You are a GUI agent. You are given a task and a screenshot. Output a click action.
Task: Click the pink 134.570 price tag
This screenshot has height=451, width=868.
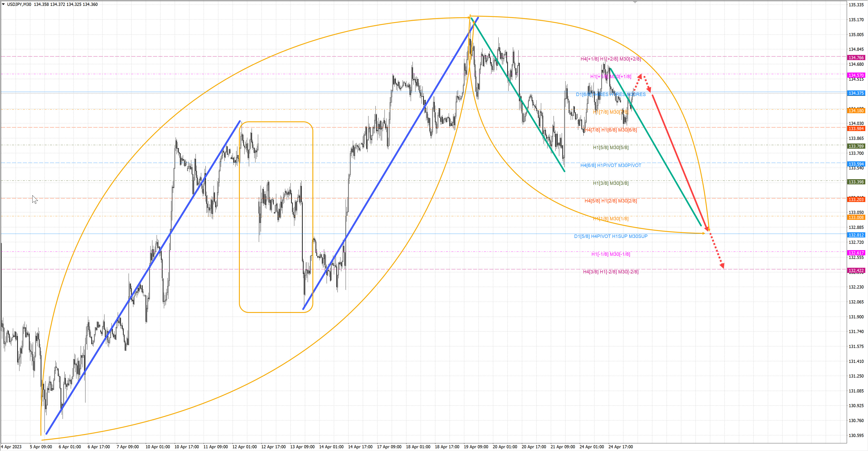click(x=856, y=75)
